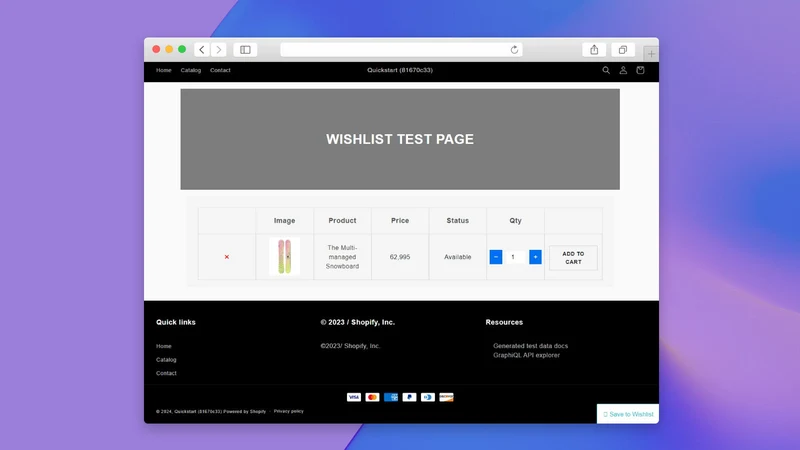Click the Wishlist Test Page banner heading

[x=400, y=139]
